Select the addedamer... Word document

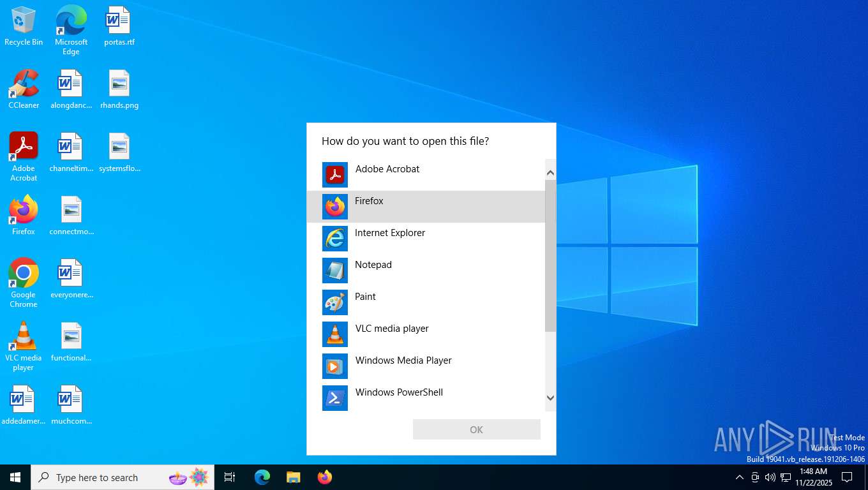24,405
